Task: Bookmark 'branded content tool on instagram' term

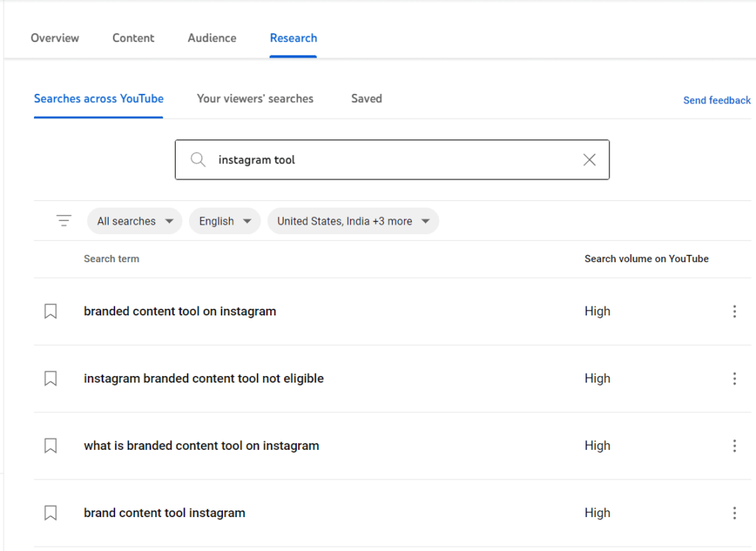Action: [50, 312]
